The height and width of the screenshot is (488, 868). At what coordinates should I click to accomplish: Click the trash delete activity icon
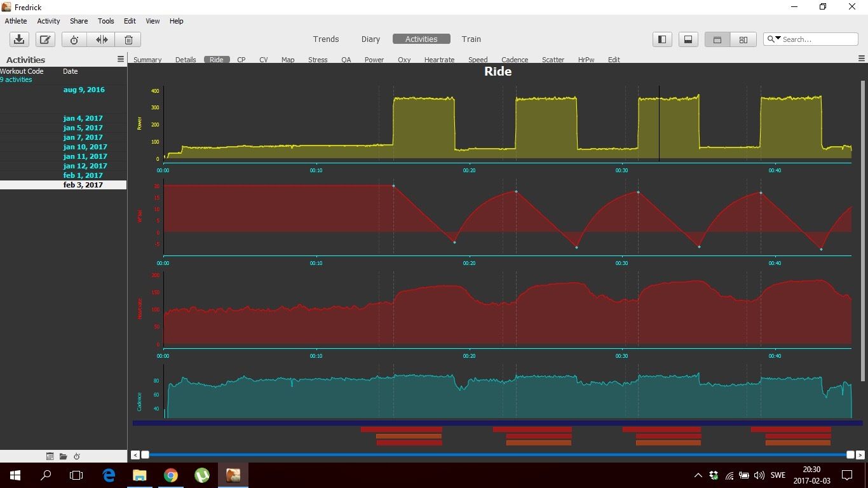click(x=128, y=39)
